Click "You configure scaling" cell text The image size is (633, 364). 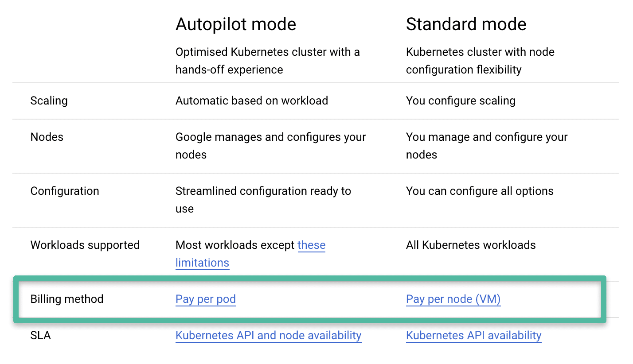(x=461, y=101)
